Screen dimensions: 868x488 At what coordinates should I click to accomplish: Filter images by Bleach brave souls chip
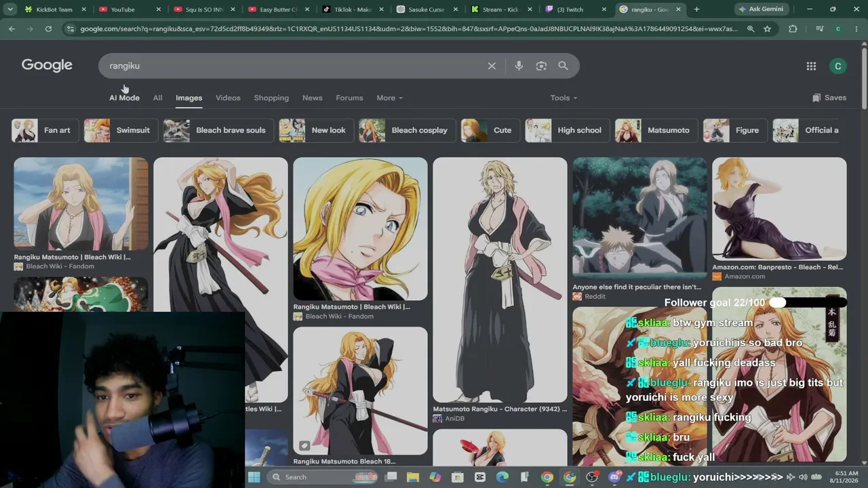[x=218, y=130]
